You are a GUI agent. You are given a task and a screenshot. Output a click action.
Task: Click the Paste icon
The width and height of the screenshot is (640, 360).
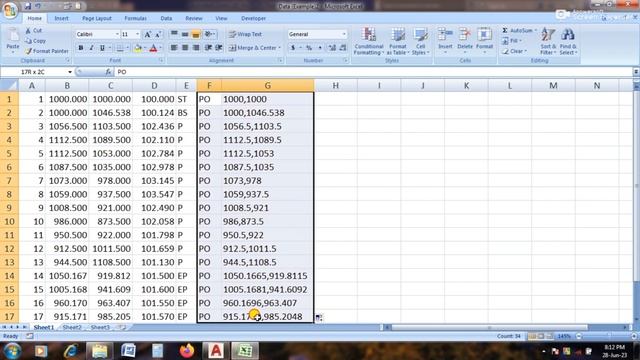pyautogui.click(x=13, y=36)
